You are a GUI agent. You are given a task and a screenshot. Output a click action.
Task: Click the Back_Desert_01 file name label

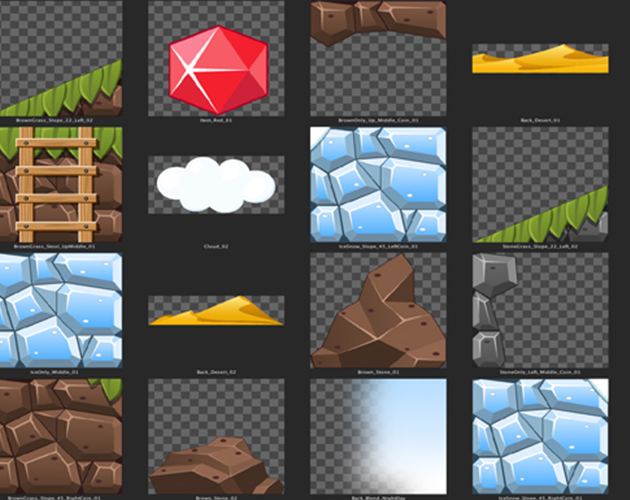click(540, 120)
